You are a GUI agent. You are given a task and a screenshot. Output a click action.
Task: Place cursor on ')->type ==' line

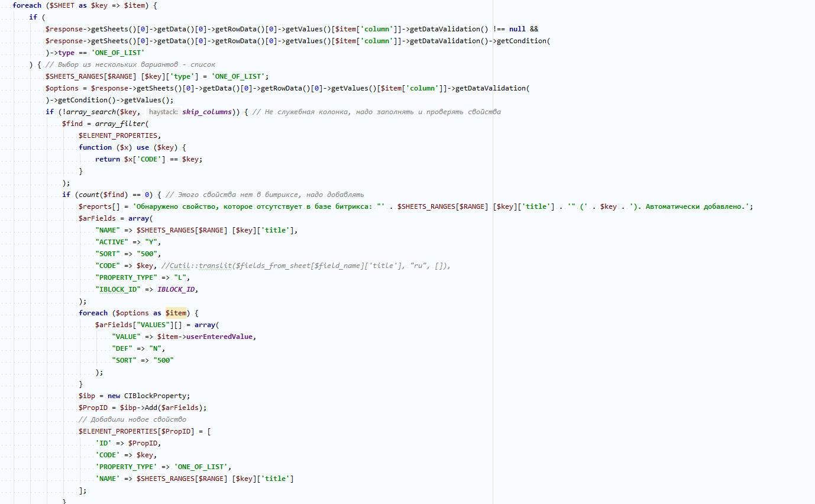coord(95,53)
